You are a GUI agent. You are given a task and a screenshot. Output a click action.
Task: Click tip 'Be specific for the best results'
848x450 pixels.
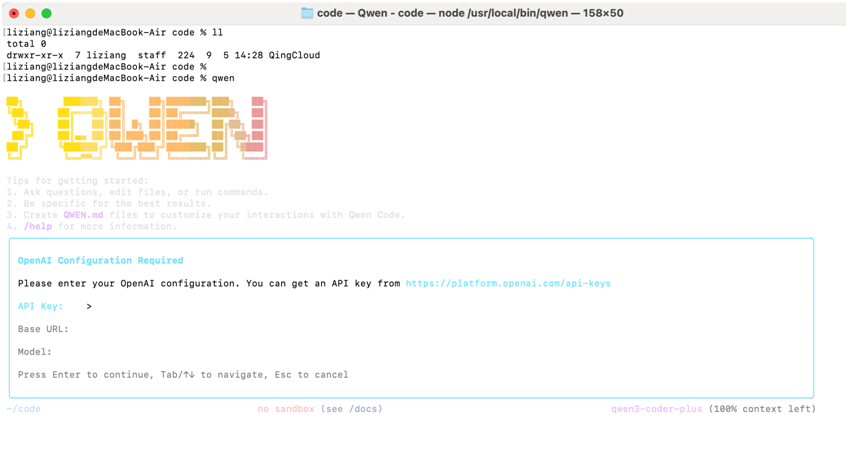tap(117, 203)
